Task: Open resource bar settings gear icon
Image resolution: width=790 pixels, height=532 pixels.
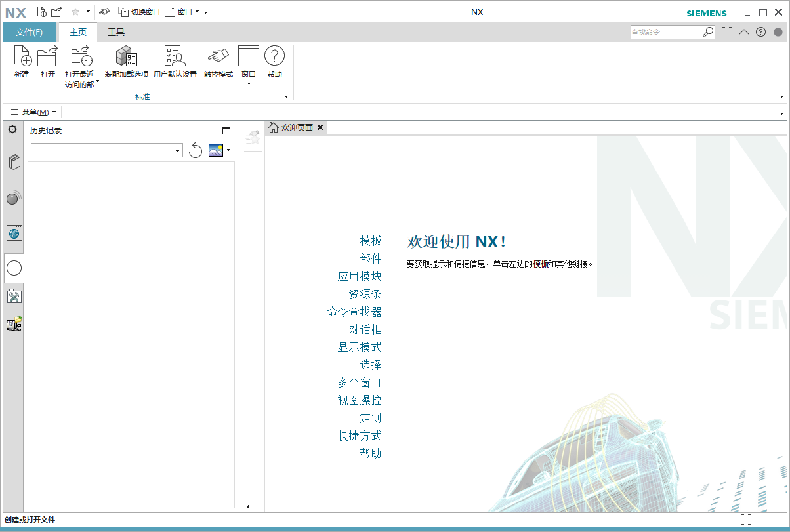Action: [x=12, y=129]
